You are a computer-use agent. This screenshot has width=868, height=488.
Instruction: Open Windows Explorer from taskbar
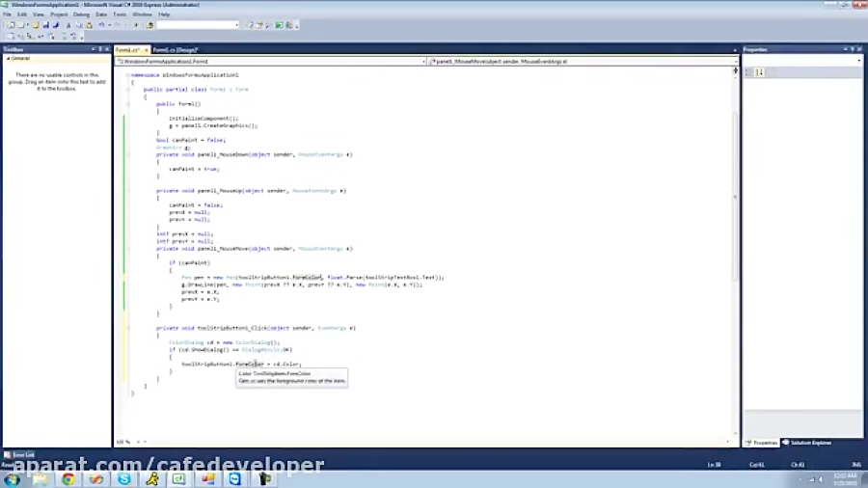[40, 479]
